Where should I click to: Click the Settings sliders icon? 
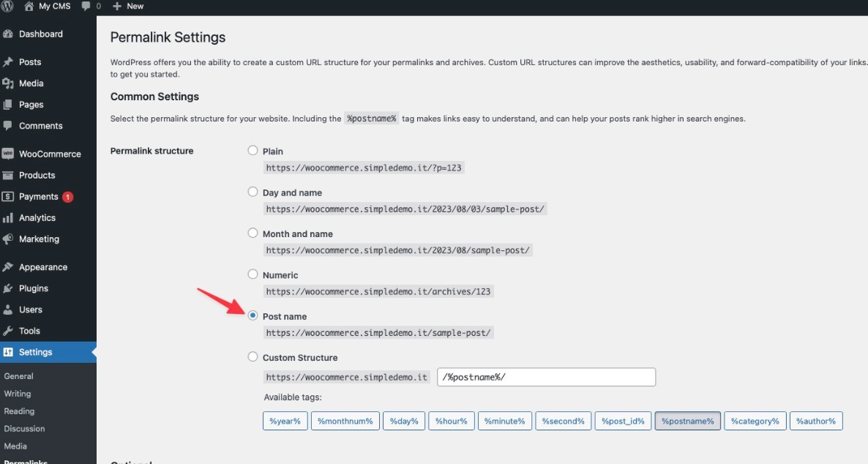point(8,352)
